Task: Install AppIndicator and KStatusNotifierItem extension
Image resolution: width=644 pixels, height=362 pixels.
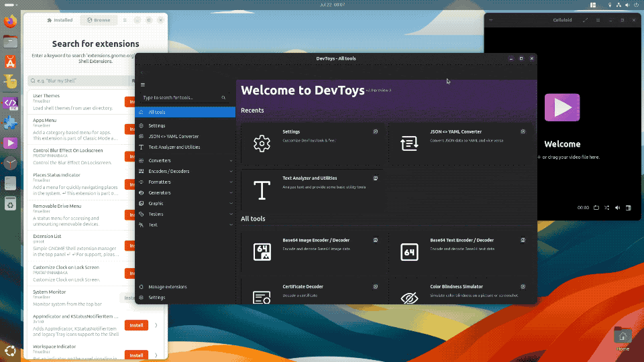Action: pos(136,325)
